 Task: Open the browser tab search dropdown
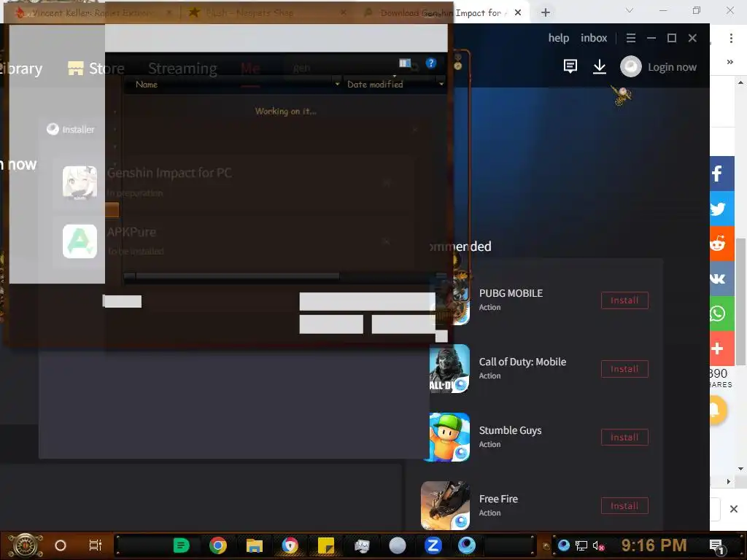[x=630, y=10]
